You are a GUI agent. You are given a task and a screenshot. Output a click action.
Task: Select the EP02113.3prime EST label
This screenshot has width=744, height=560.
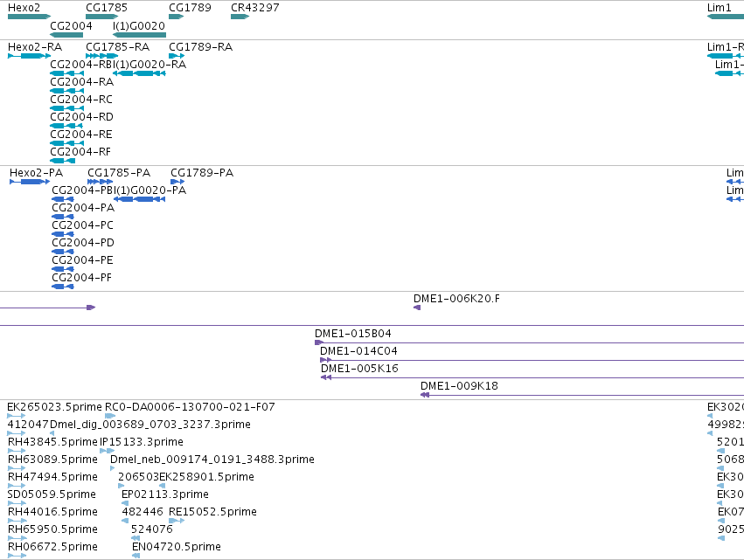(x=165, y=495)
